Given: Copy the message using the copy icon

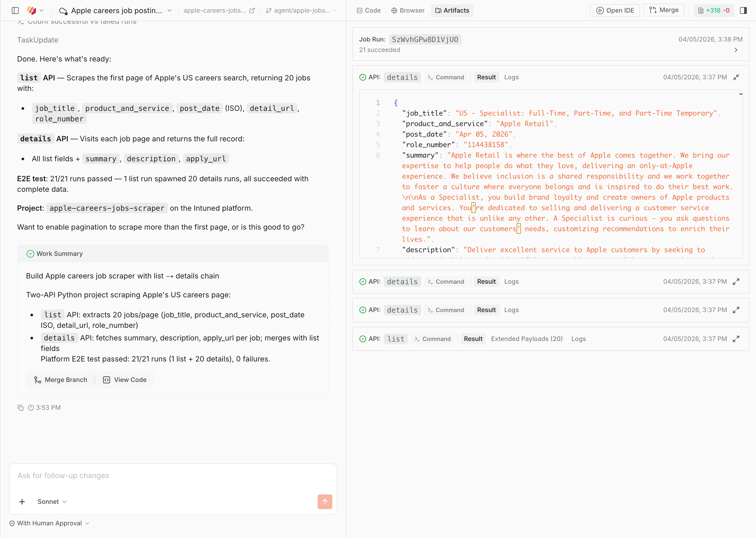Looking at the screenshot, I should pos(20,408).
